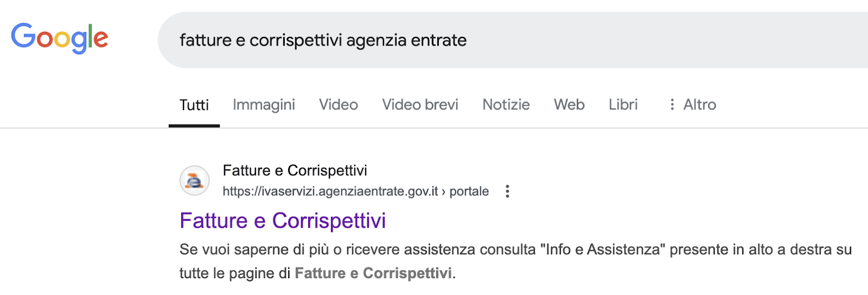Image resolution: width=868 pixels, height=295 pixels.
Task: Switch to the Video tab
Action: point(339,105)
